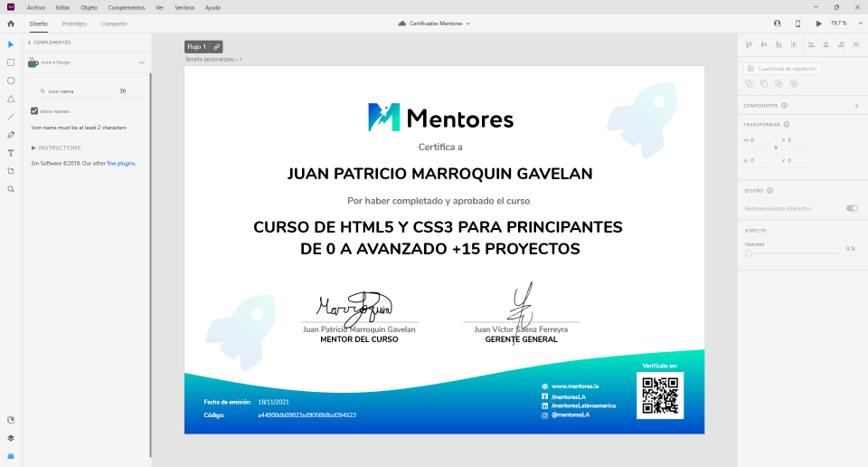
Task: Start desktop preview play button
Action: coord(819,24)
